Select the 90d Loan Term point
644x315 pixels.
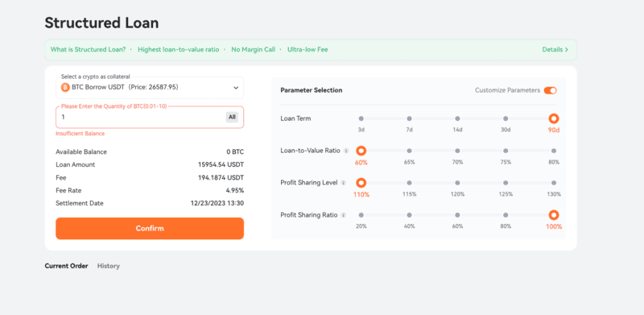point(554,119)
